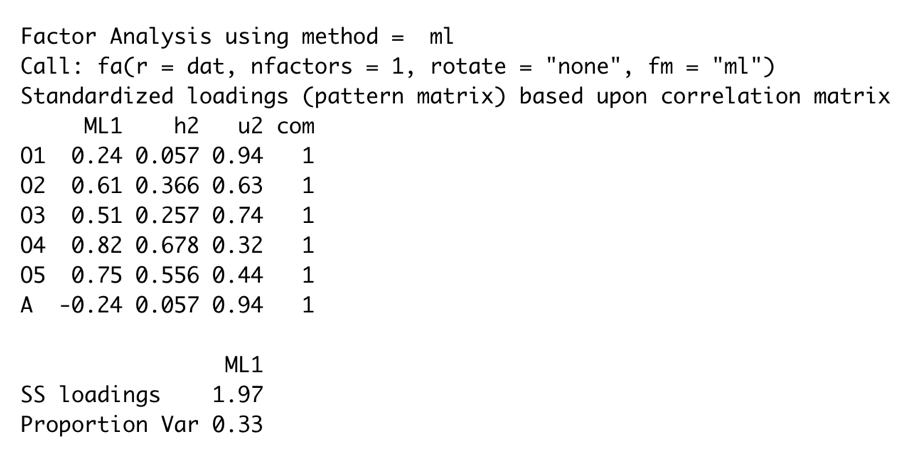Click the Proportion Var label
The width and height of the screenshot is (912, 468).
click(111, 424)
